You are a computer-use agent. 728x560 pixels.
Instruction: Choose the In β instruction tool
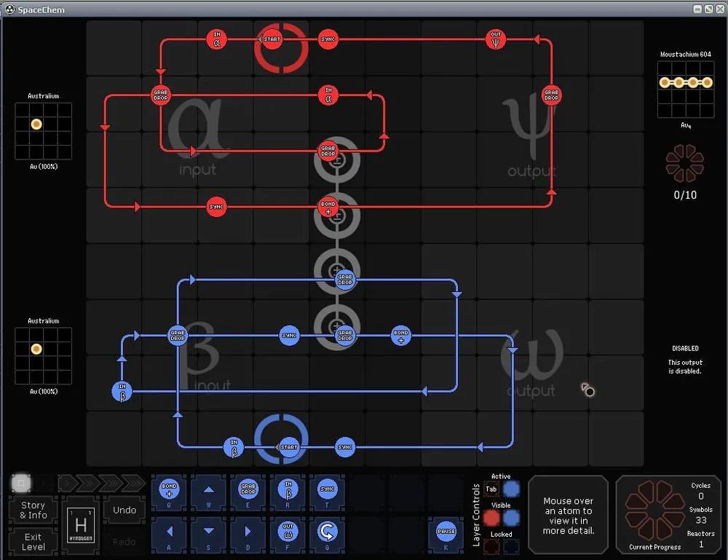coord(288,490)
